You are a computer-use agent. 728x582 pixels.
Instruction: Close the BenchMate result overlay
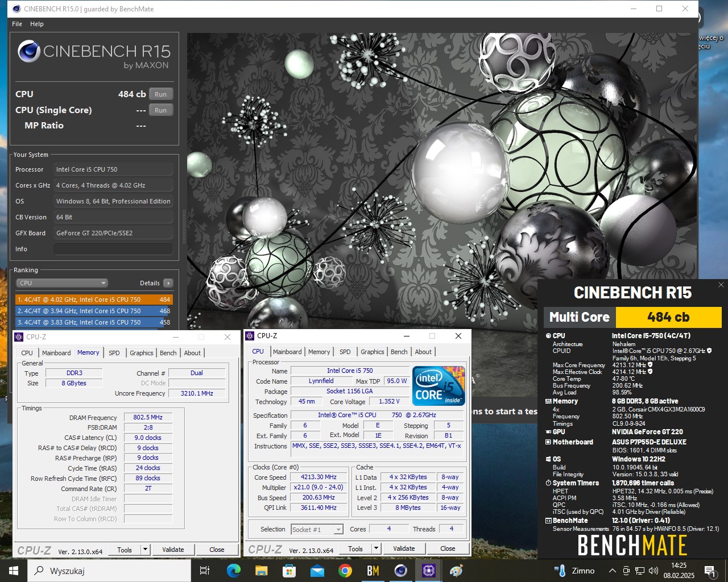[721, 285]
